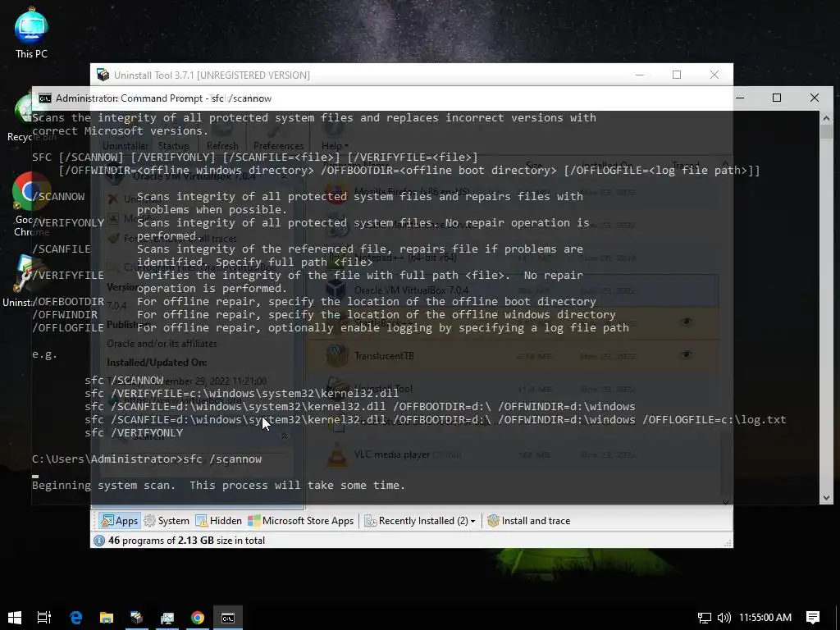Click the Command Prompt title bar icon

[45, 98]
